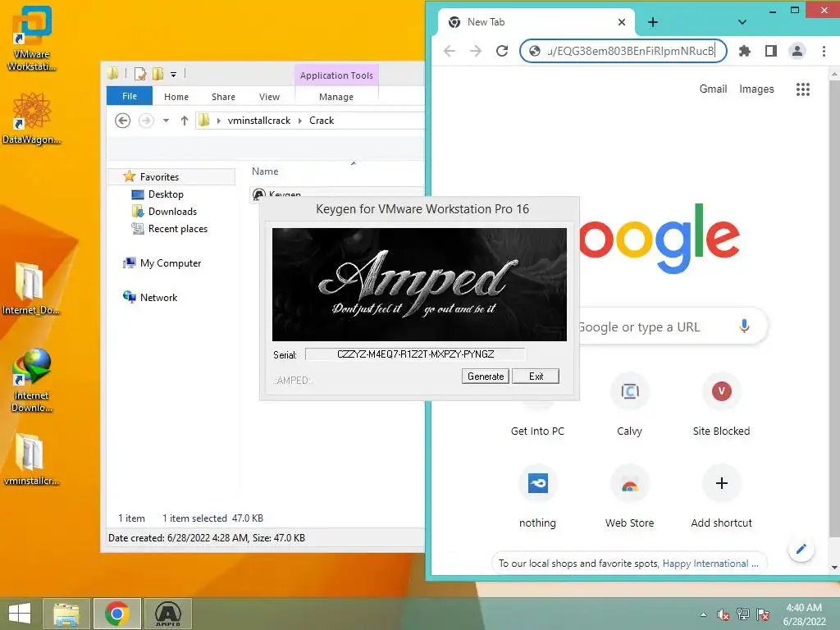Switch to the AMPED keygen taskbar icon
Image resolution: width=840 pixels, height=630 pixels.
click(x=167, y=614)
